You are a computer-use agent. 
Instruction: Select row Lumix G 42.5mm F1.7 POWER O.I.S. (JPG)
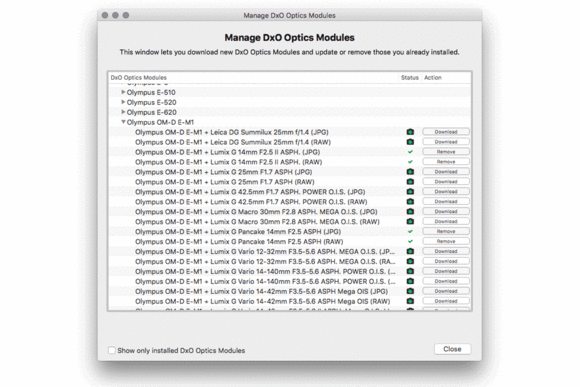click(290, 192)
